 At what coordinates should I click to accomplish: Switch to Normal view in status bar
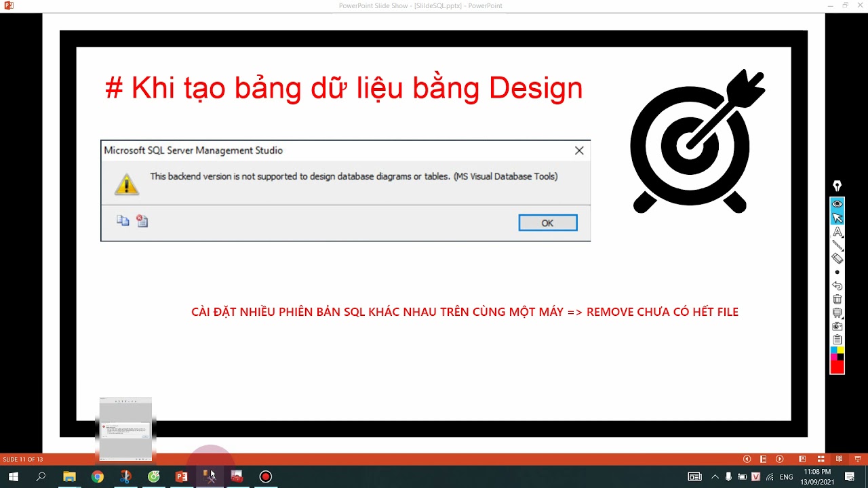tap(802, 459)
